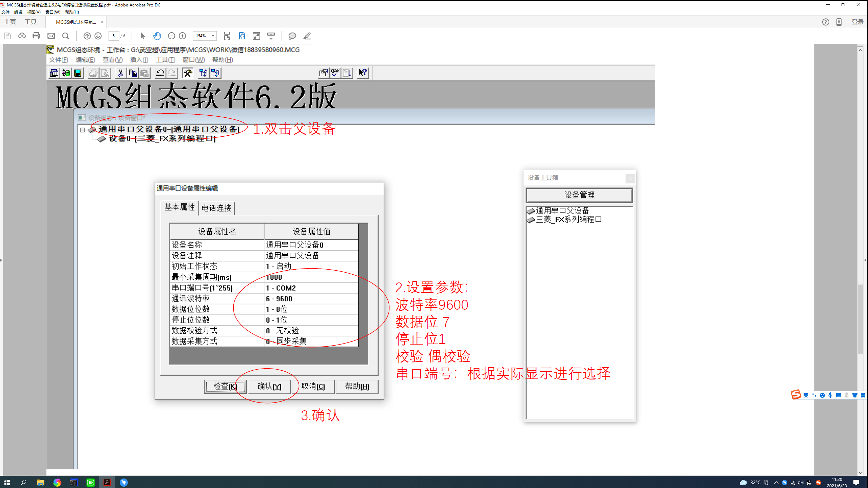The image size is (868, 488).
Task: Open File Explorer from the taskbar
Action: click(x=40, y=482)
